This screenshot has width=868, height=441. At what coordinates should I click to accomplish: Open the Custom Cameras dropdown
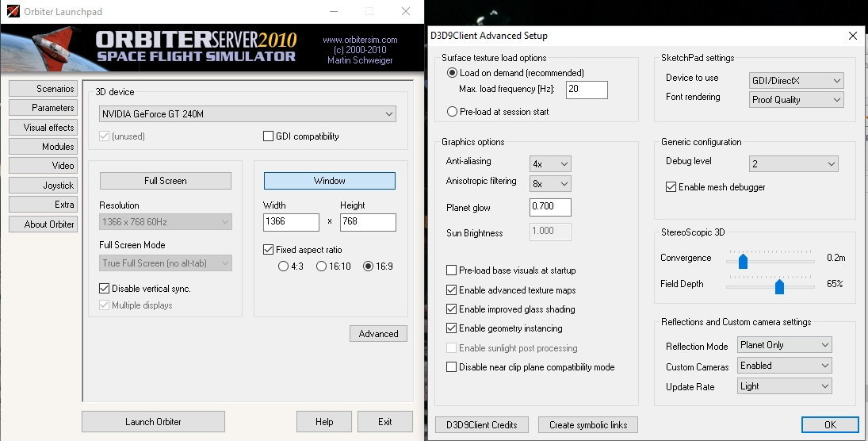785,366
